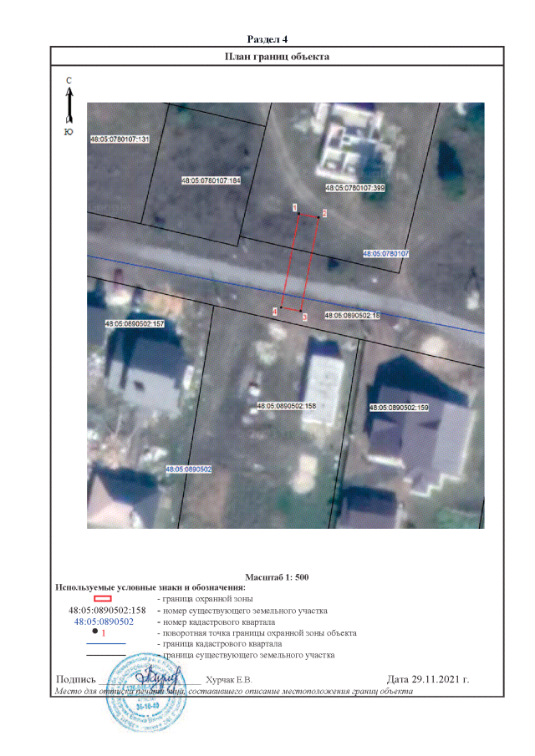Select turning point 3 on the map
Viewport: 535px width, 756px height.
coord(300,311)
